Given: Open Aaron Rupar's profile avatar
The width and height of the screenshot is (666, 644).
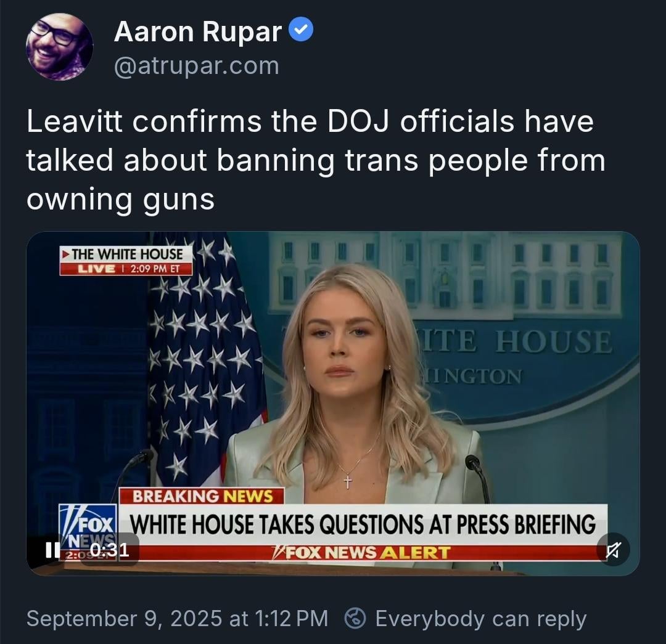Looking at the screenshot, I should click(x=59, y=47).
